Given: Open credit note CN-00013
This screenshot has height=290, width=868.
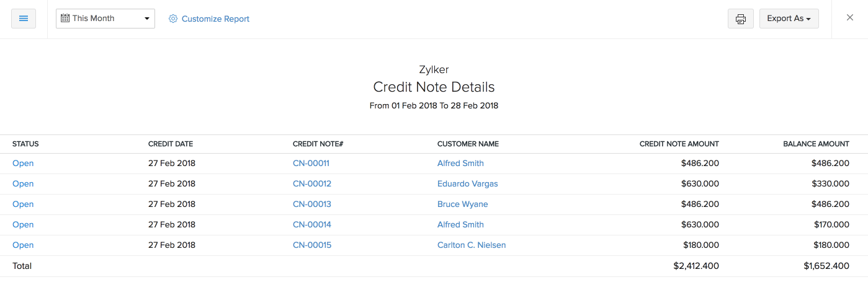Looking at the screenshot, I should click(x=311, y=204).
